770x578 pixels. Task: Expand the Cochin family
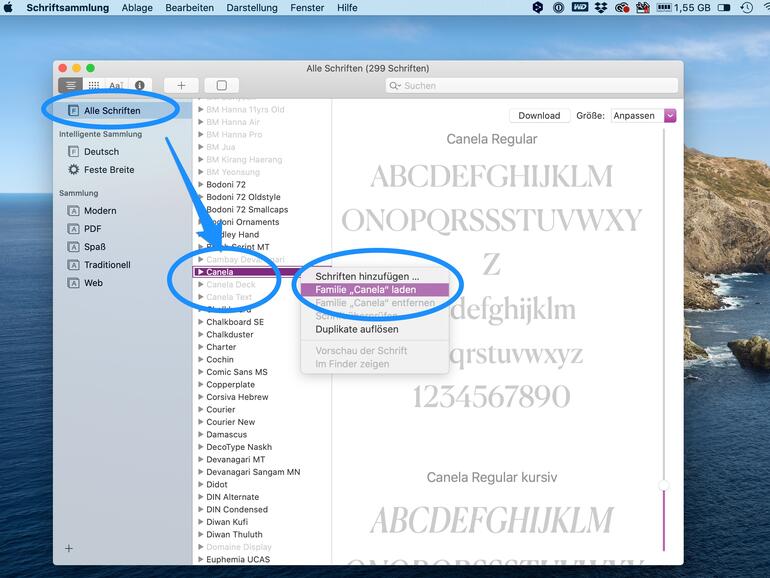[200, 359]
